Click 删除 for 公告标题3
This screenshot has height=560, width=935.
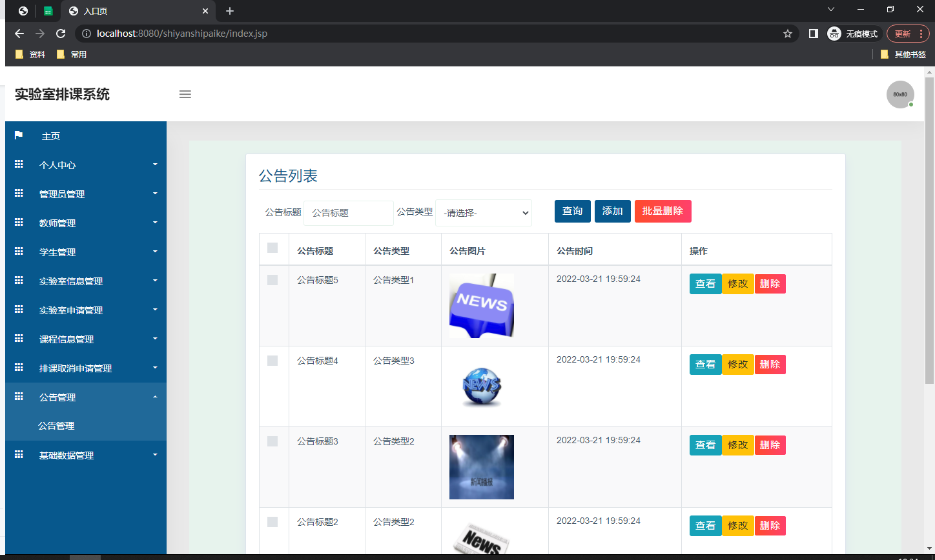pyautogui.click(x=770, y=445)
